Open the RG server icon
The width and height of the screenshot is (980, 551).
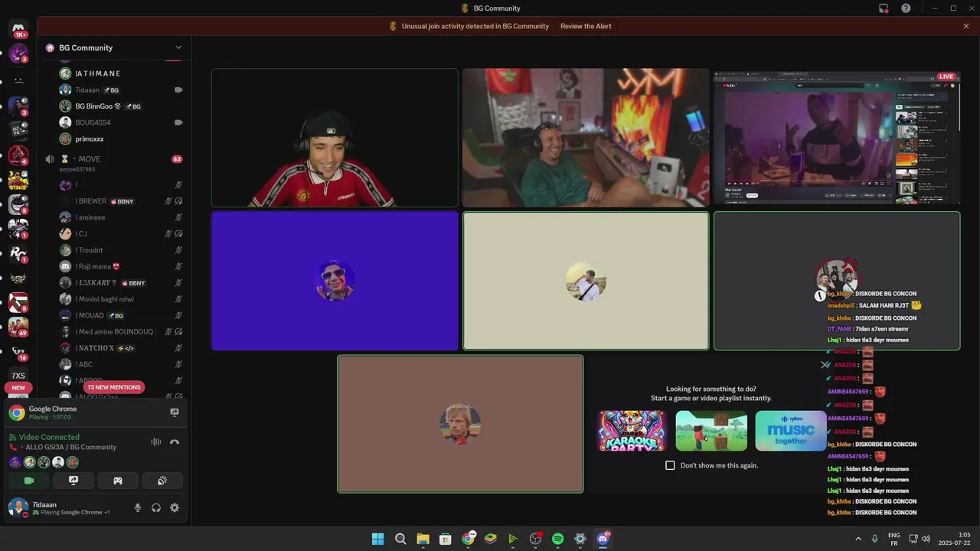18,253
